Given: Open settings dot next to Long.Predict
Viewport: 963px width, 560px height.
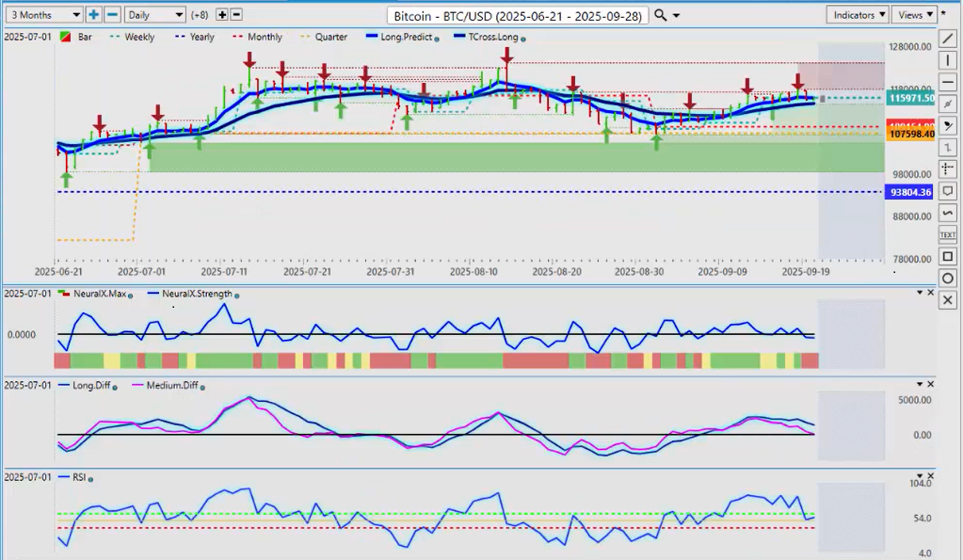Looking at the screenshot, I should click(437, 39).
